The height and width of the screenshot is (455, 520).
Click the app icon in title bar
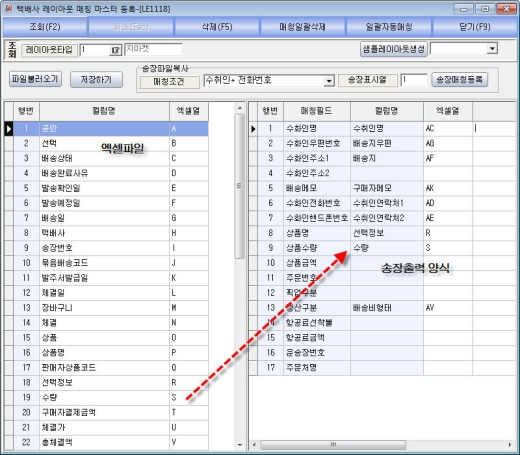(x=9, y=8)
